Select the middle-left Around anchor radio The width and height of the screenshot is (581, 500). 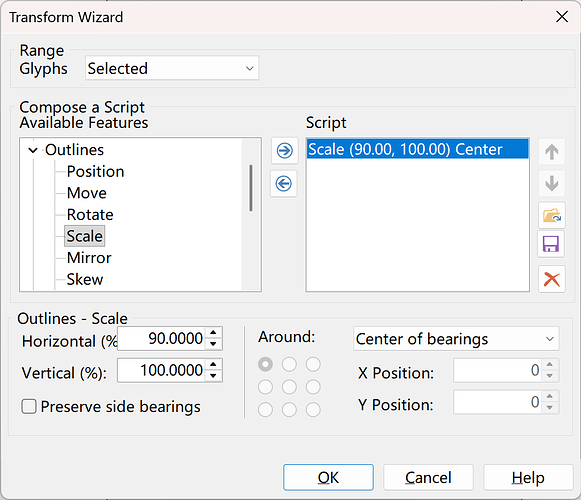click(x=265, y=387)
